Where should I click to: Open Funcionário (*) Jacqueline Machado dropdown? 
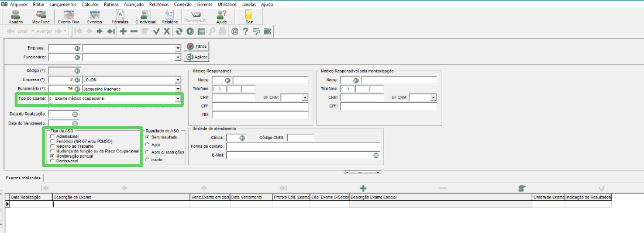point(178,89)
